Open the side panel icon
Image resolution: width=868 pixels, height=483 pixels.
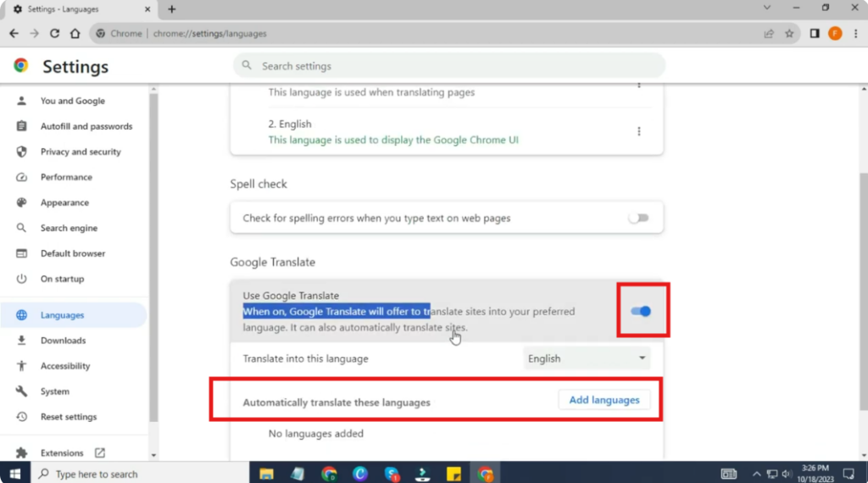click(x=815, y=34)
